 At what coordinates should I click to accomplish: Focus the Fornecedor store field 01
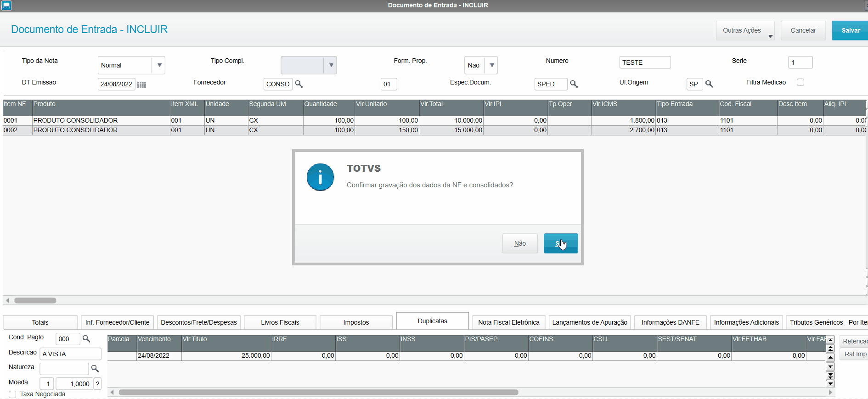point(389,84)
